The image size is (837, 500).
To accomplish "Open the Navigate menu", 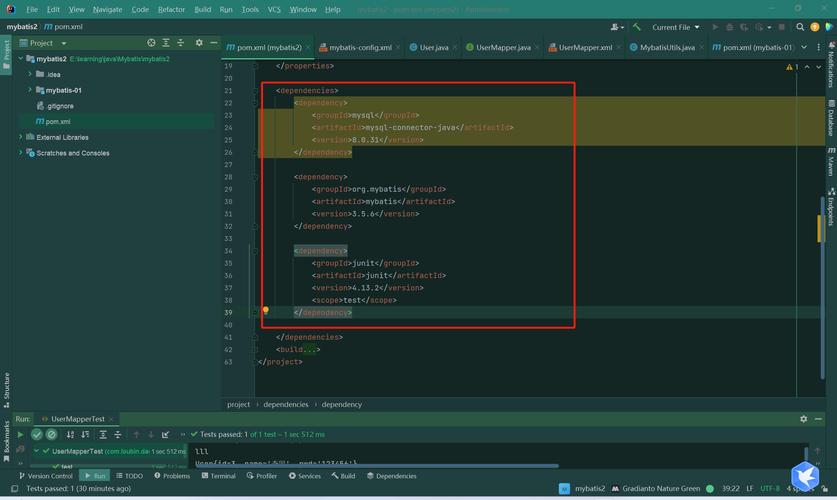I will (107, 10).
